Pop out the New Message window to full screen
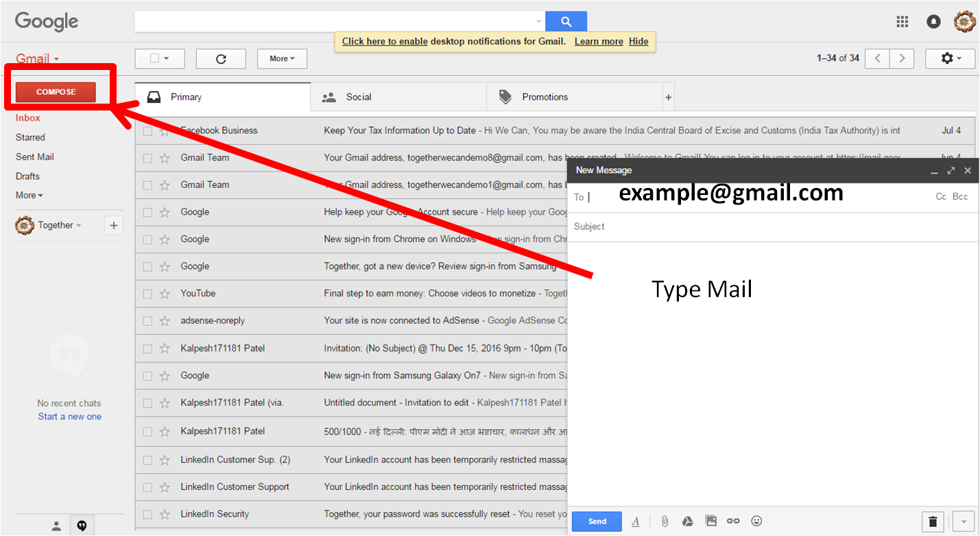This screenshot has height=536, width=980. [951, 171]
